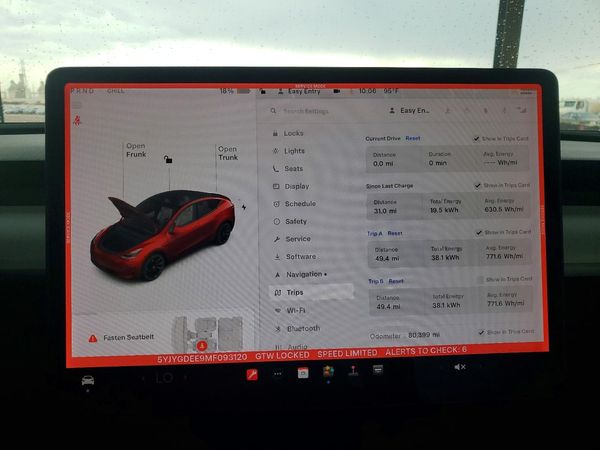Click the Bluetooth symbol icon
This screenshot has height=450, width=600.
[x=278, y=329]
